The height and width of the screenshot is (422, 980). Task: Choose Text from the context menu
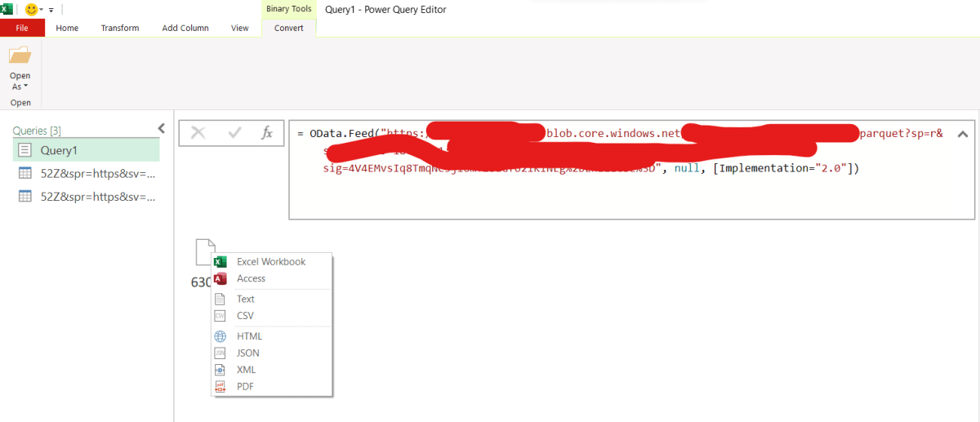coord(271,299)
